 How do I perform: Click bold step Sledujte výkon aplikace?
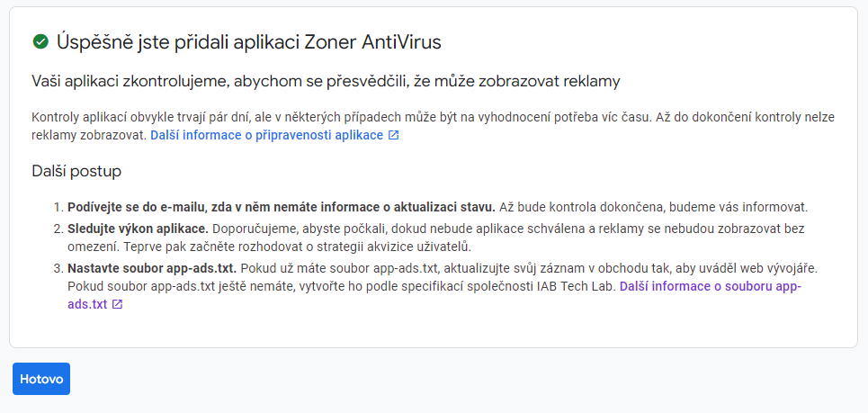138,229
